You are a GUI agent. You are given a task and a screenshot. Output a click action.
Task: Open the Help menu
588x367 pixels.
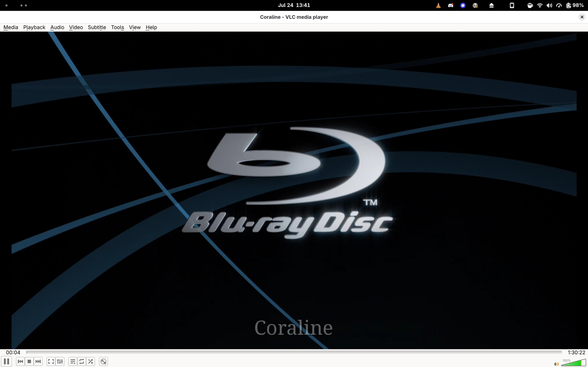151,27
